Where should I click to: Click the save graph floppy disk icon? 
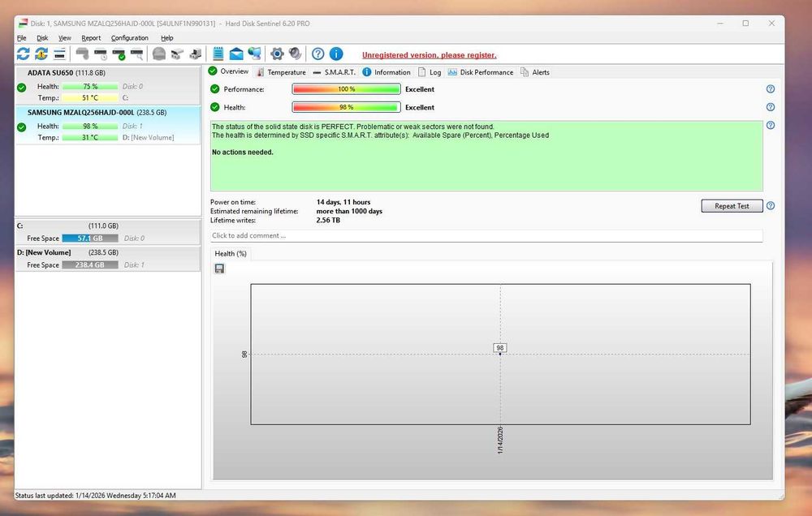pyautogui.click(x=219, y=268)
